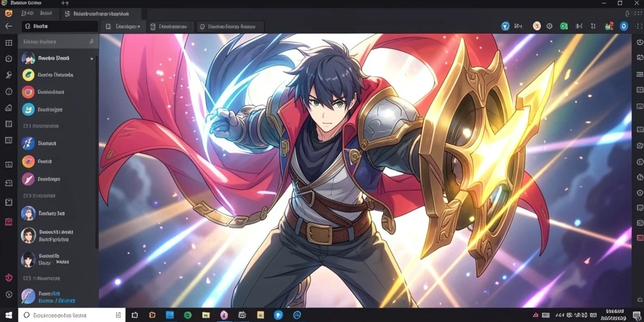The height and width of the screenshot is (322, 644).
Task: Click the sidebar's vertical scrollbar
Action: point(97,152)
